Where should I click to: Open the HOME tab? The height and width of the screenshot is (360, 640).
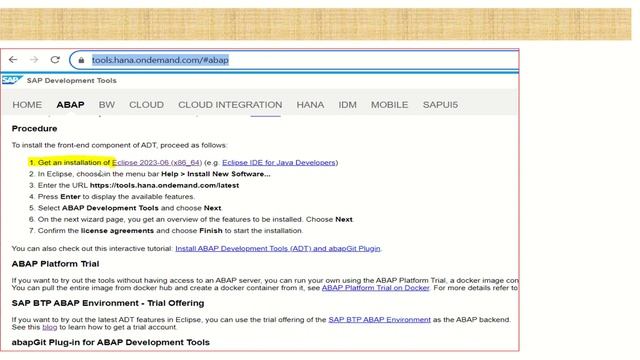(27, 105)
